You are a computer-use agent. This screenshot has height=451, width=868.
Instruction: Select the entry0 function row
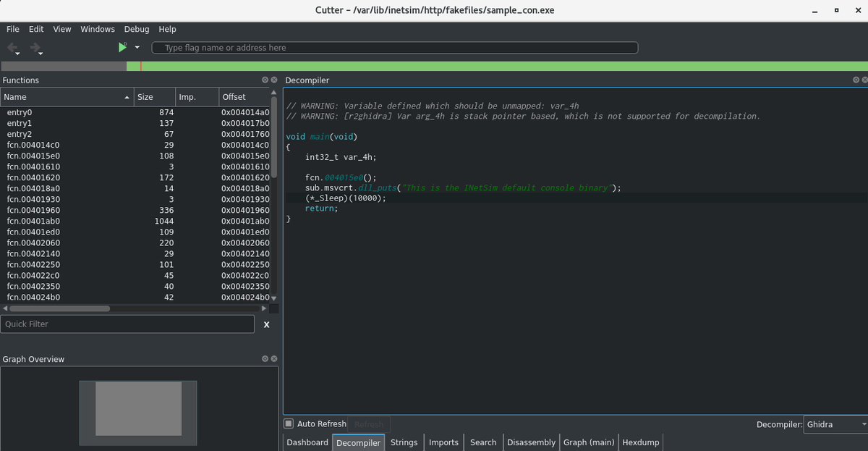point(135,113)
